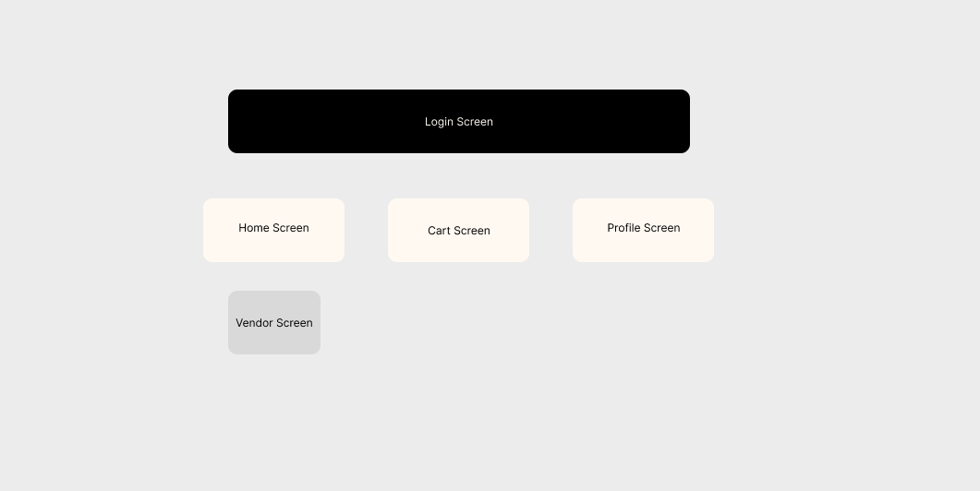The width and height of the screenshot is (980, 491).
Task: Click the Login Screen text label
Action: 459,122
